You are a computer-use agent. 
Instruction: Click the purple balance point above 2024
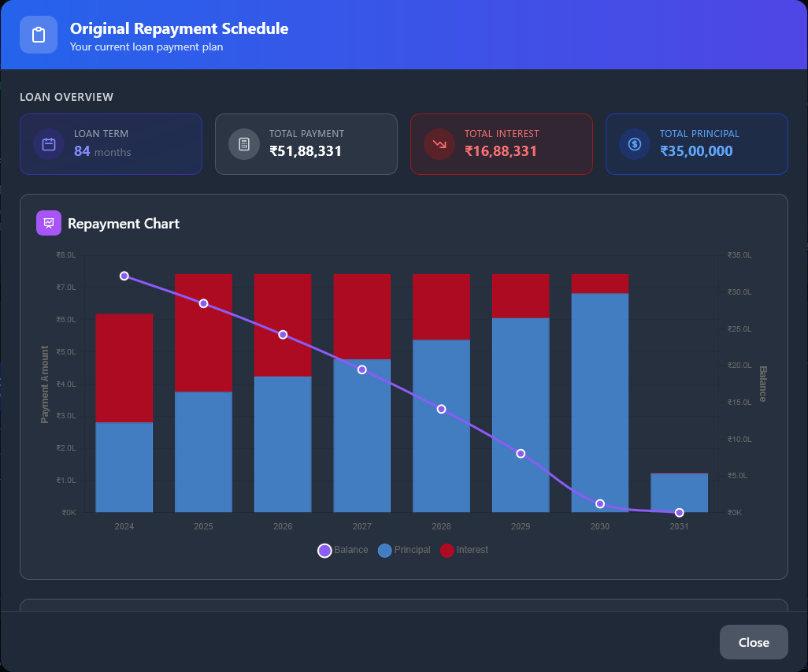(x=124, y=276)
